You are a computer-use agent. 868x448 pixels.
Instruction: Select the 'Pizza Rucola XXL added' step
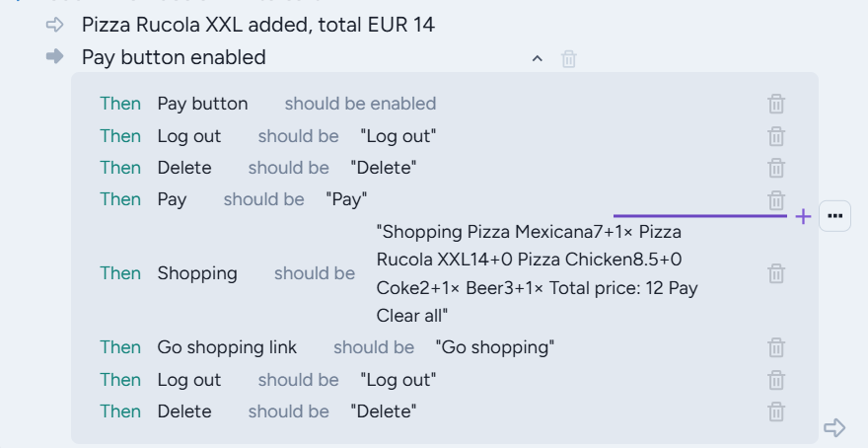(257, 25)
